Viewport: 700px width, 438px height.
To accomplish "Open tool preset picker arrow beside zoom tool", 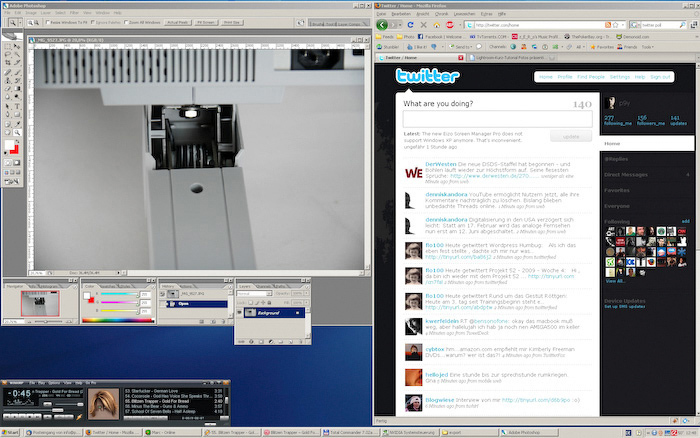I will [20, 22].
